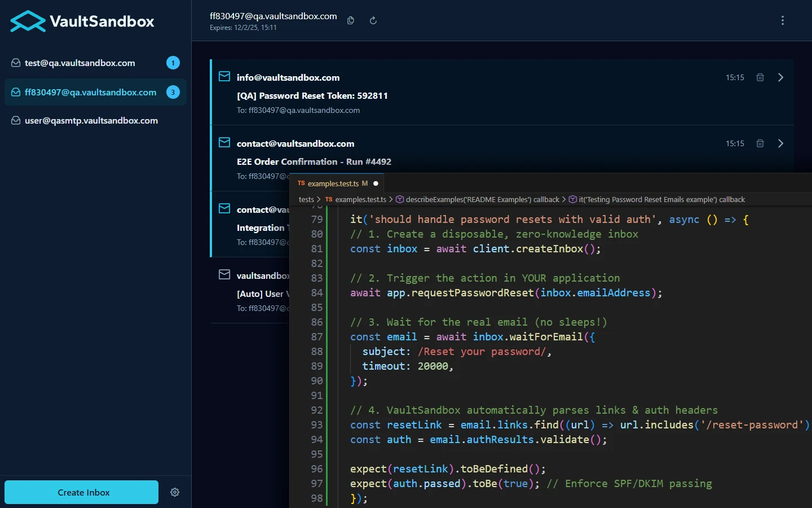Screen dimensions: 812x508
Task: Click the symbol icon before describeExamples in breadcrumb
Action: pos(399,199)
